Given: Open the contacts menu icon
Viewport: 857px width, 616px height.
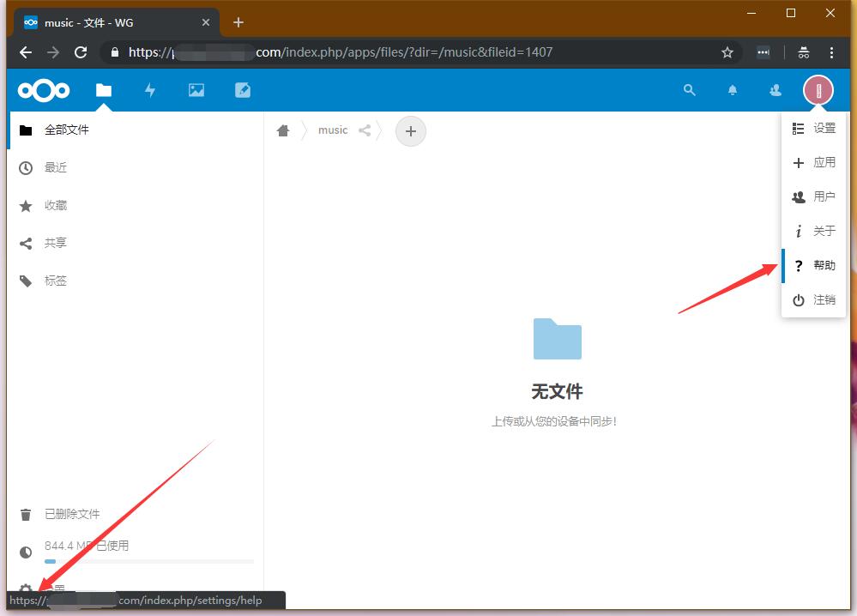Looking at the screenshot, I should [x=775, y=90].
